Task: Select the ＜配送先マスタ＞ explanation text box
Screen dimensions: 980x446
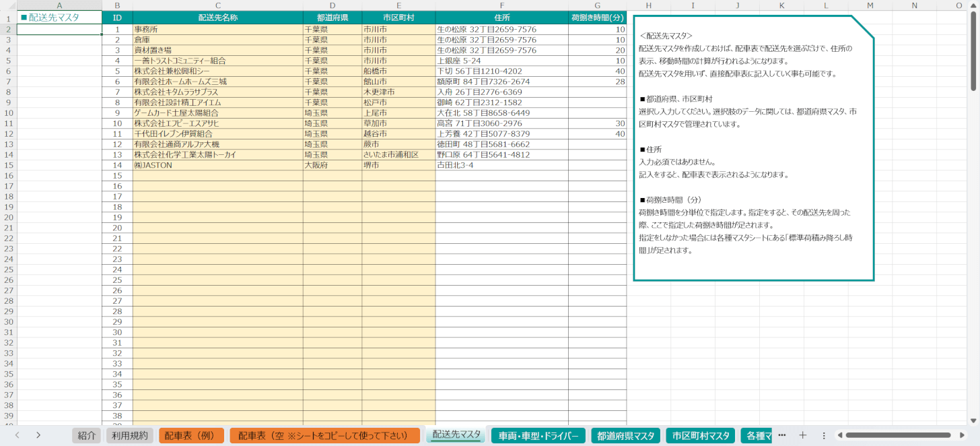Action: pos(753,148)
